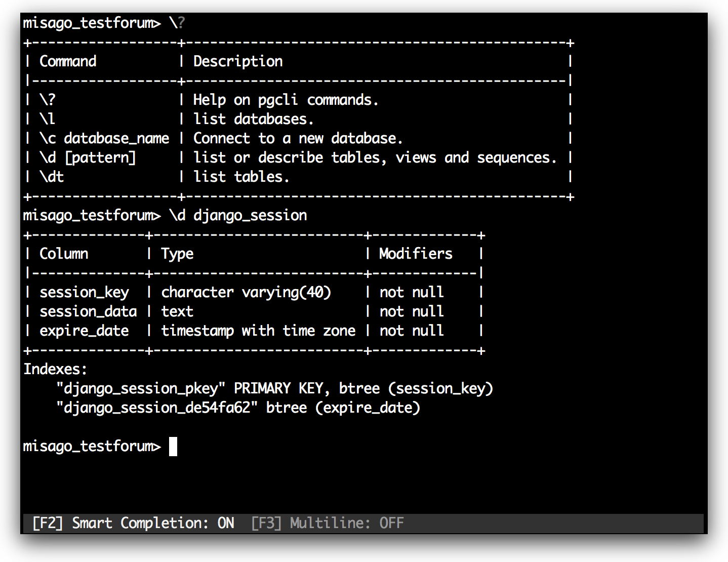Click 'not null' modifier for session_key
Viewport: 728px width, 562px height.
(412, 292)
